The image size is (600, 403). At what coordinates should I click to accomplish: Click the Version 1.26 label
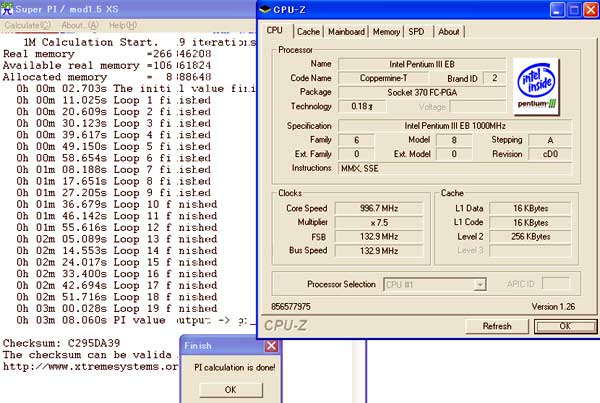tap(553, 307)
